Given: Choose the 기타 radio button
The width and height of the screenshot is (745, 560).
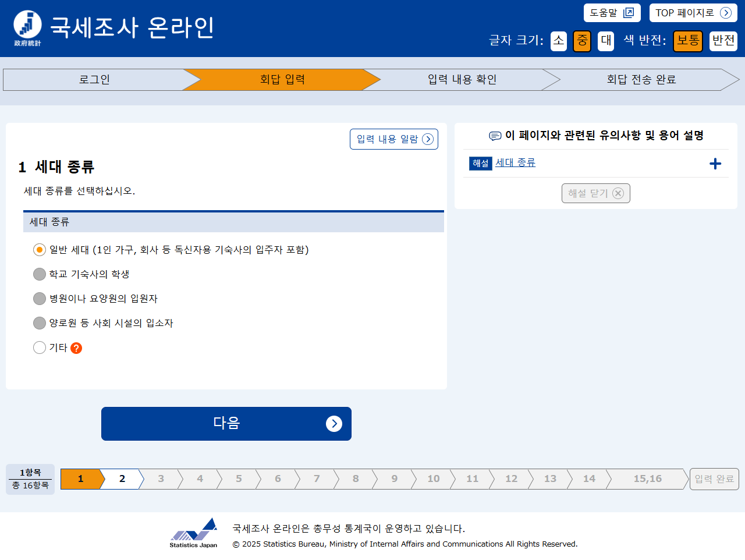Looking at the screenshot, I should [x=40, y=348].
